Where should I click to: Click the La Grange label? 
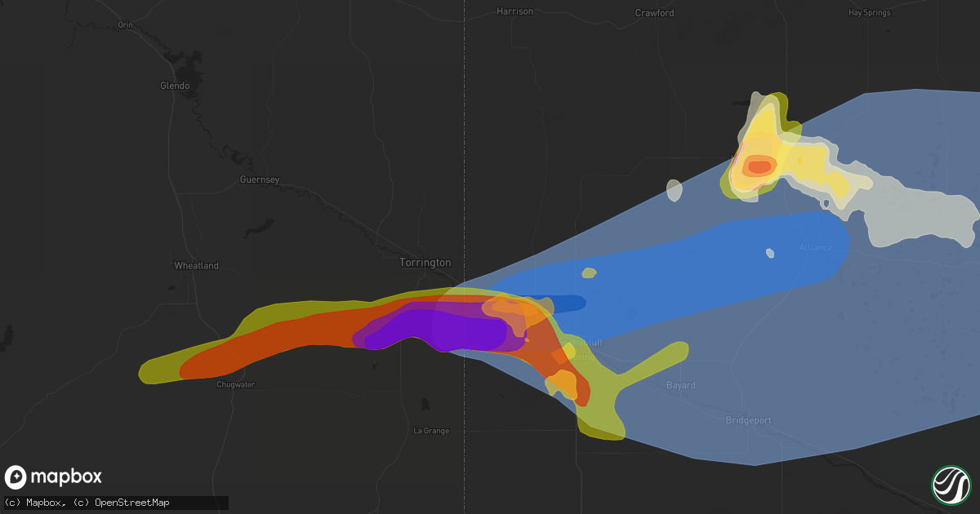click(431, 431)
